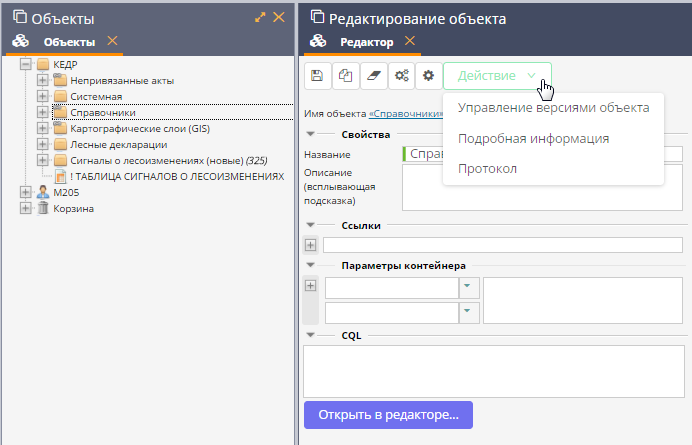The width and height of the screenshot is (692, 445).
Task: Collapse the КЕДР root tree node
Action: click(x=26, y=65)
